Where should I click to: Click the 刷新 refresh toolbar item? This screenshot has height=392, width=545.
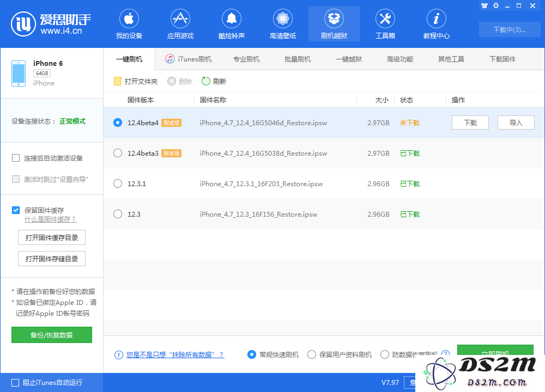tap(214, 81)
